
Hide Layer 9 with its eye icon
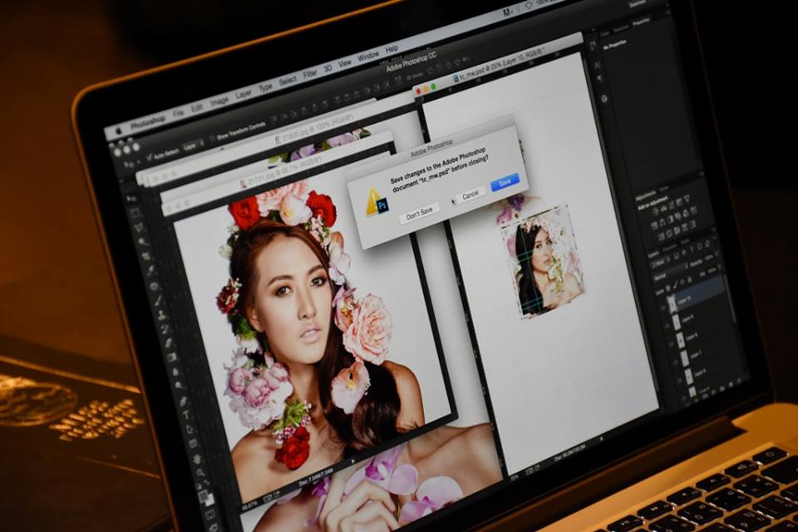pos(667,326)
